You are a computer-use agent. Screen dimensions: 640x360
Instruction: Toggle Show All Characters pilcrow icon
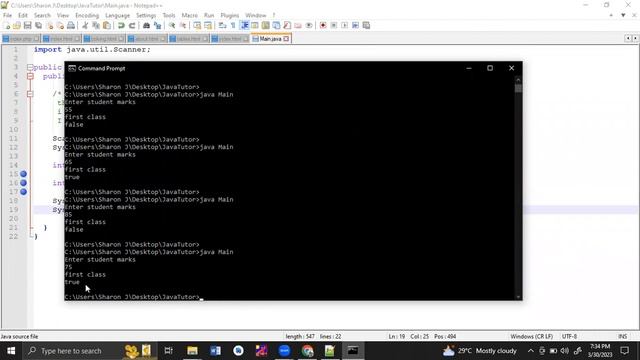pyautogui.click(x=233, y=25)
